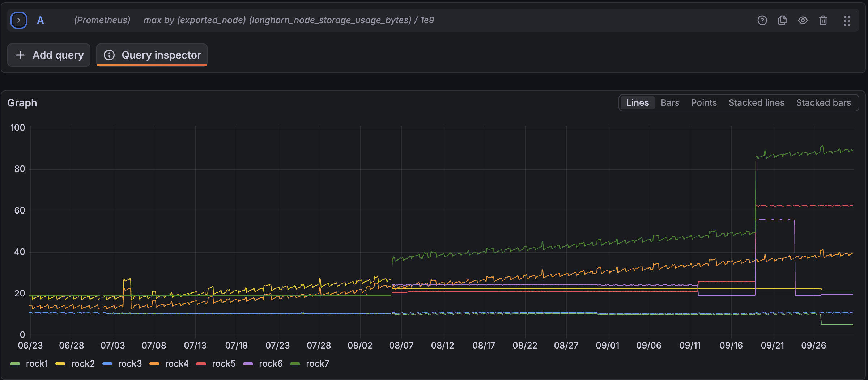Click the 09/21 x-axis date label
This screenshot has width=868, height=380.
pyautogui.click(x=772, y=345)
